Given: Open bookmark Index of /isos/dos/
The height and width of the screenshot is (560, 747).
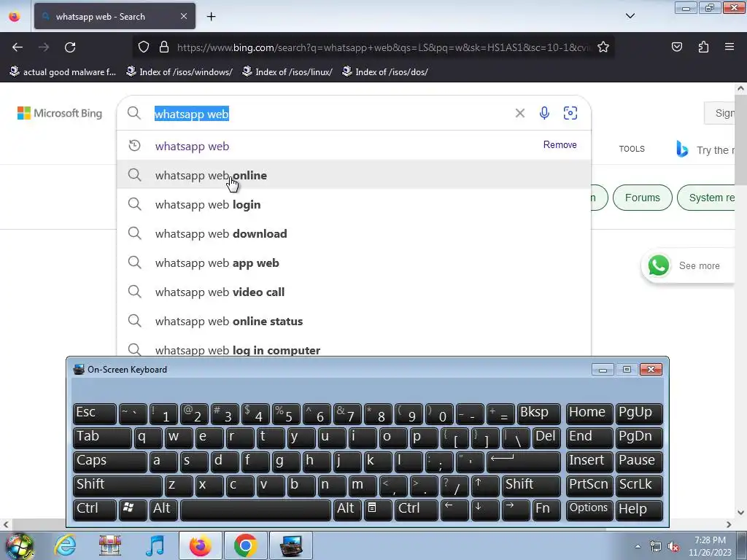Looking at the screenshot, I should click(x=385, y=72).
